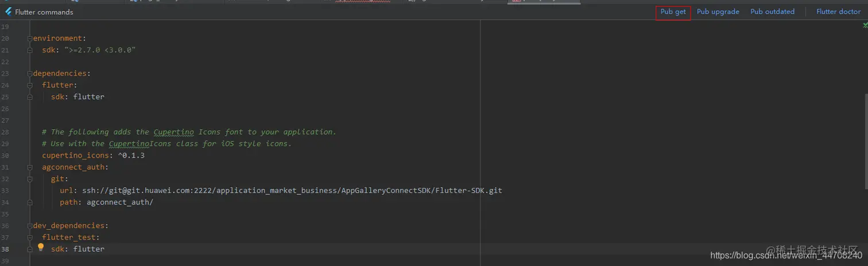Collapse the agconnect_auth block fold marker

click(30, 167)
